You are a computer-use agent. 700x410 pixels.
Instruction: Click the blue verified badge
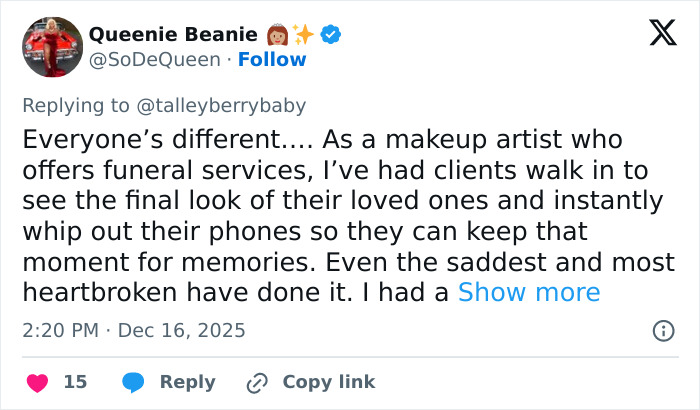click(331, 35)
